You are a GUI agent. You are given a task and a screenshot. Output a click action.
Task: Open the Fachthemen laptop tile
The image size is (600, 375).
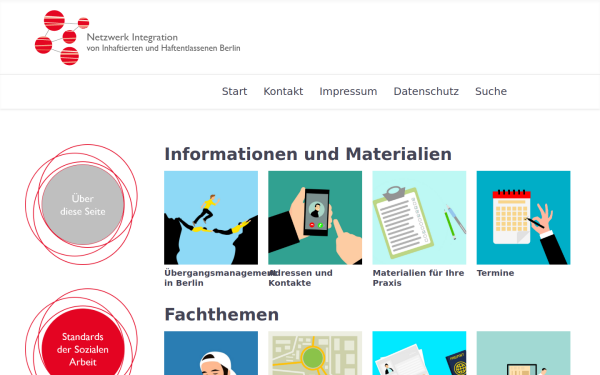click(523, 353)
